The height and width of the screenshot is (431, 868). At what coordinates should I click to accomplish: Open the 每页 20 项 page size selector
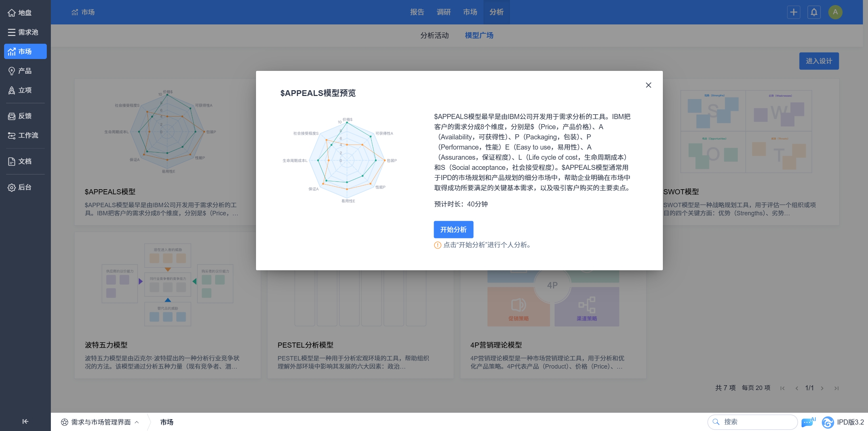[756, 388]
